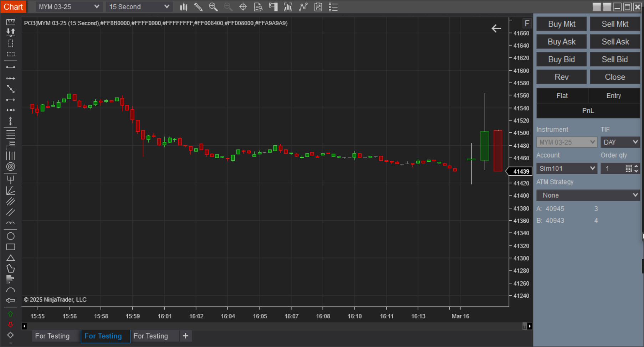This screenshot has width=644, height=347.
Task: Click the Buy Mkt button
Action: click(x=562, y=24)
